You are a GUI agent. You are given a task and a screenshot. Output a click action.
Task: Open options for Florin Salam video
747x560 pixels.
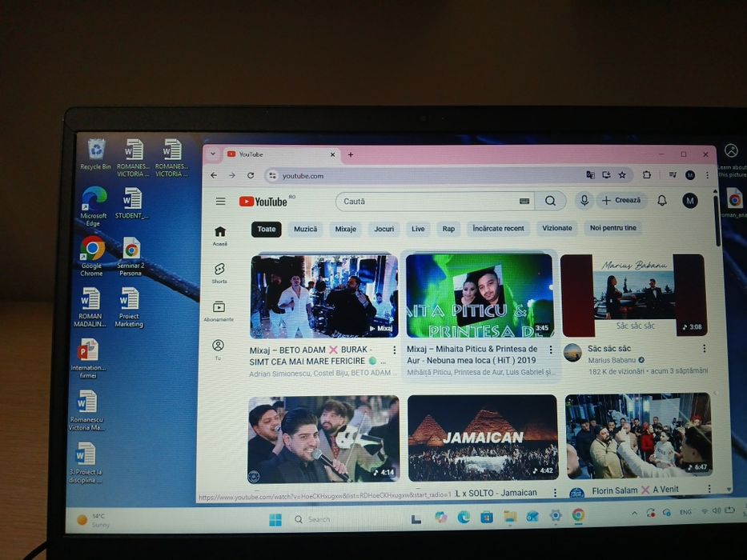(x=709, y=489)
